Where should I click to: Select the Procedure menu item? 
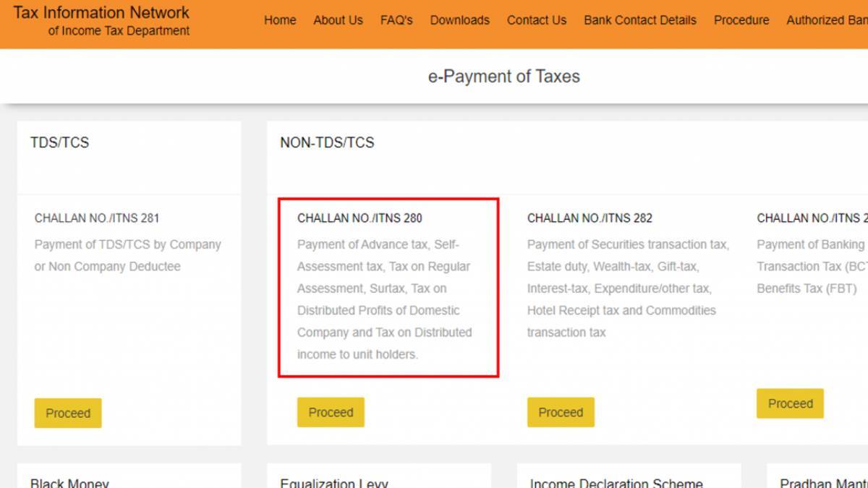pos(741,20)
